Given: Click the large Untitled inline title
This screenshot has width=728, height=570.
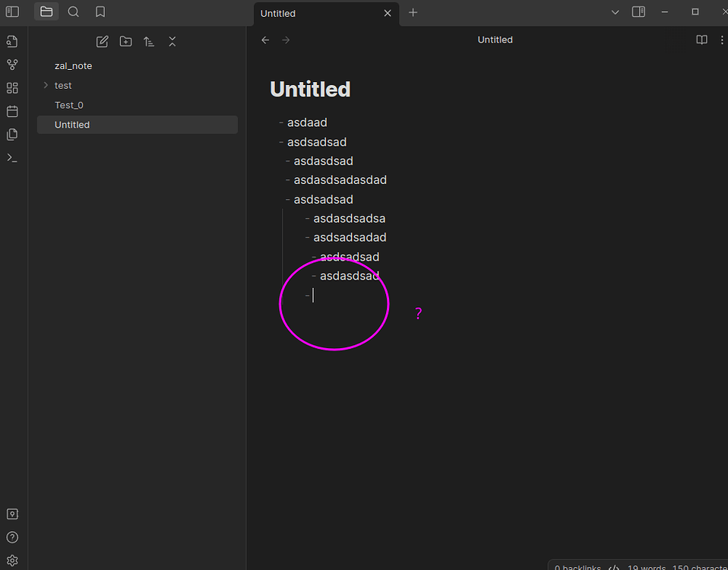Looking at the screenshot, I should click(x=310, y=89).
